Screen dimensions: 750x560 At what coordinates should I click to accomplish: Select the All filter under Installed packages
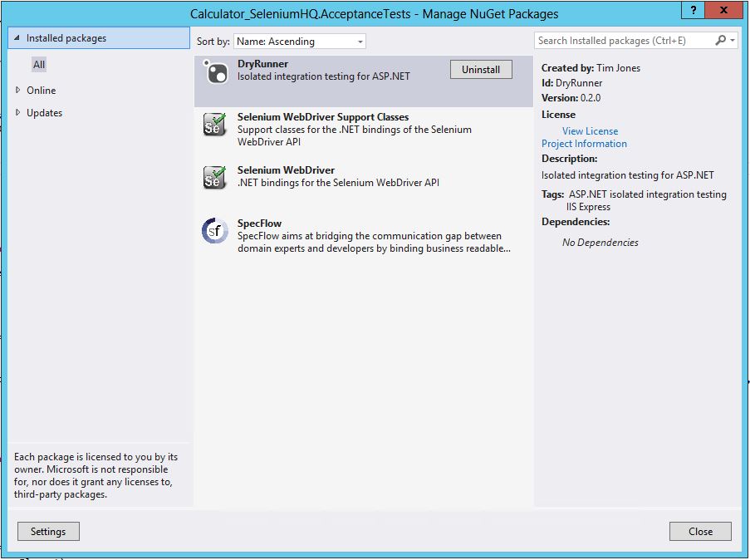coord(39,64)
